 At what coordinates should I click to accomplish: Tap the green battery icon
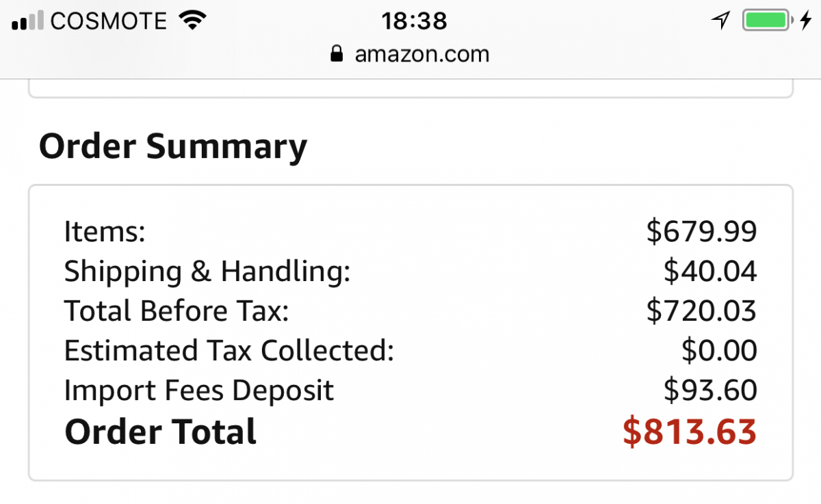pyautogui.click(x=768, y=21)
